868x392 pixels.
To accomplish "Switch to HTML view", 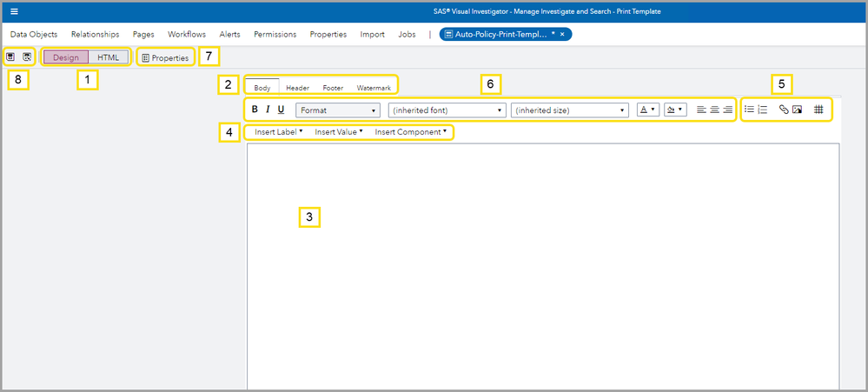I will coord(108,57).
